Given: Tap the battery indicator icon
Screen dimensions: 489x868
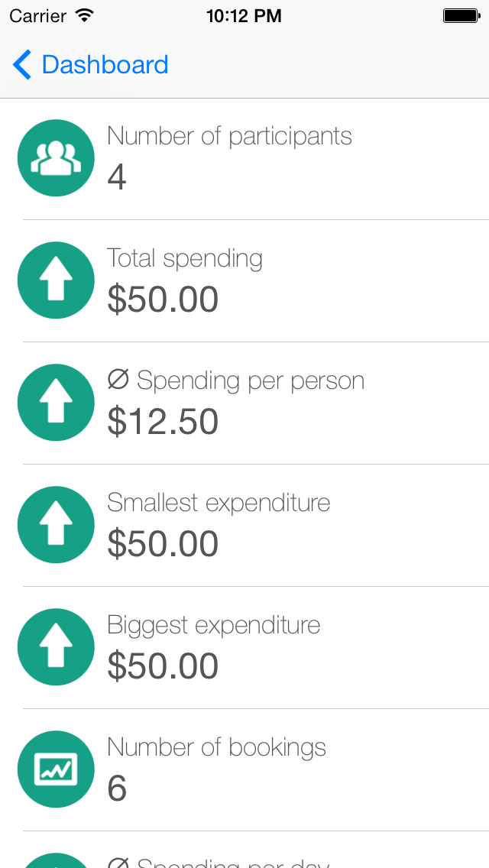Looking at the screenshot, I should click(x=460, y=15).
